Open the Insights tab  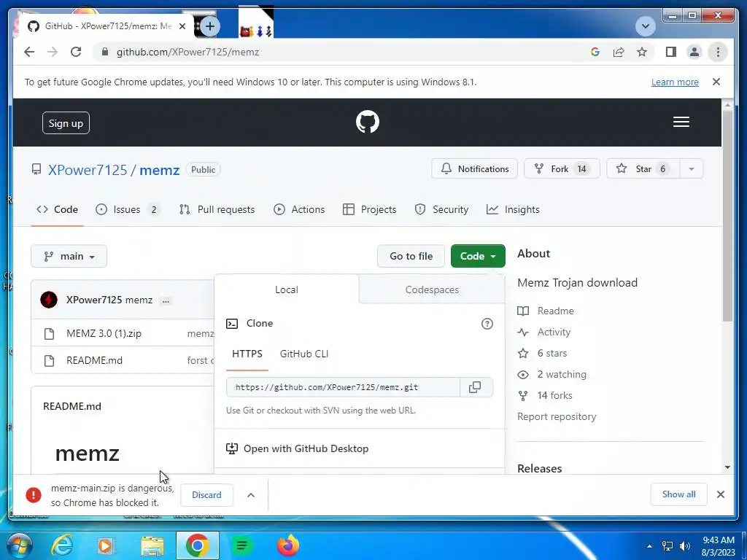click(513, 209)
